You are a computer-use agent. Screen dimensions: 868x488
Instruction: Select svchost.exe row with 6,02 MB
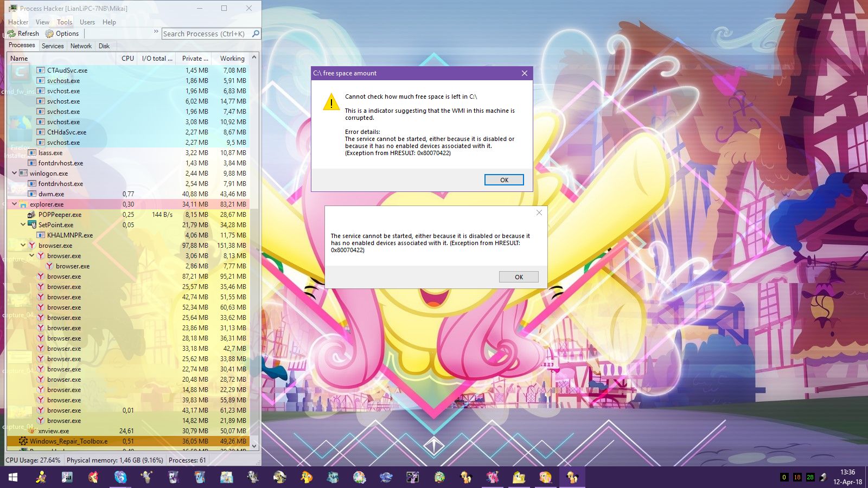[x=128, y=101]
